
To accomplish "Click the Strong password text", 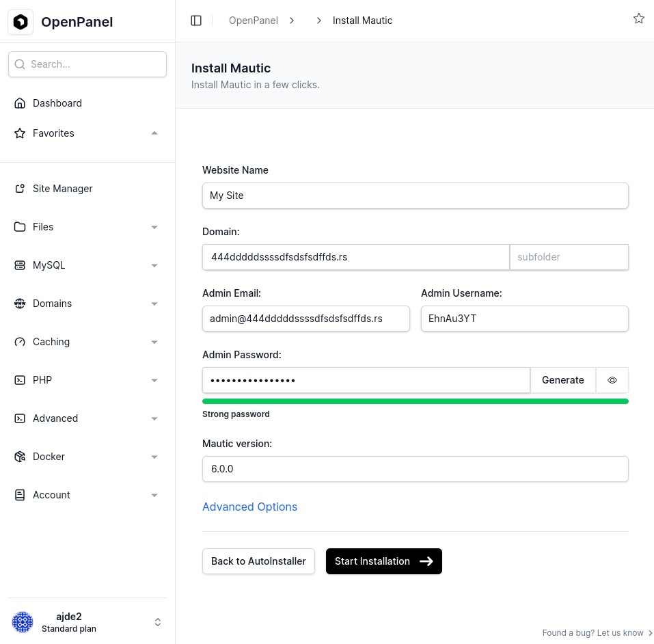I will (x=236, y=414).
